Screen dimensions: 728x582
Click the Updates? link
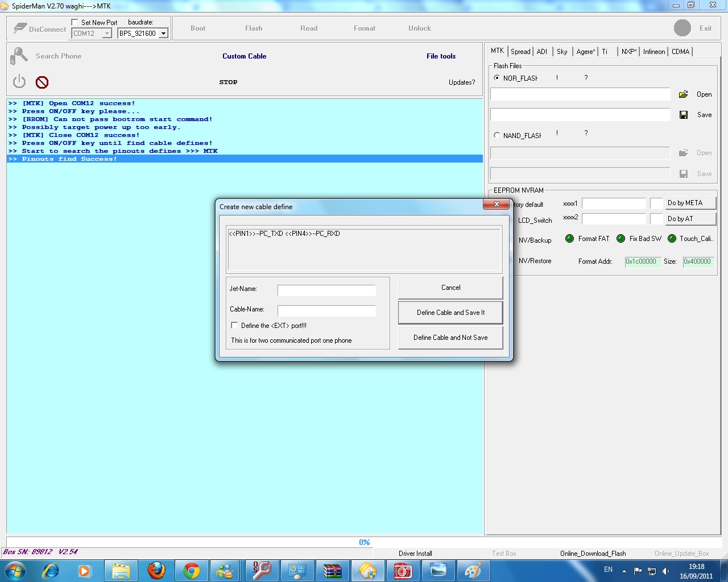462,82
